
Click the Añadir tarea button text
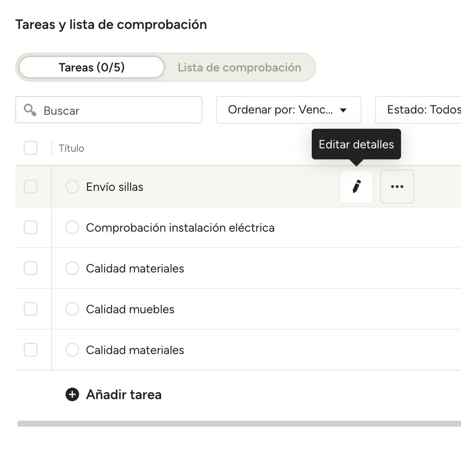click(x=123, y=394)
